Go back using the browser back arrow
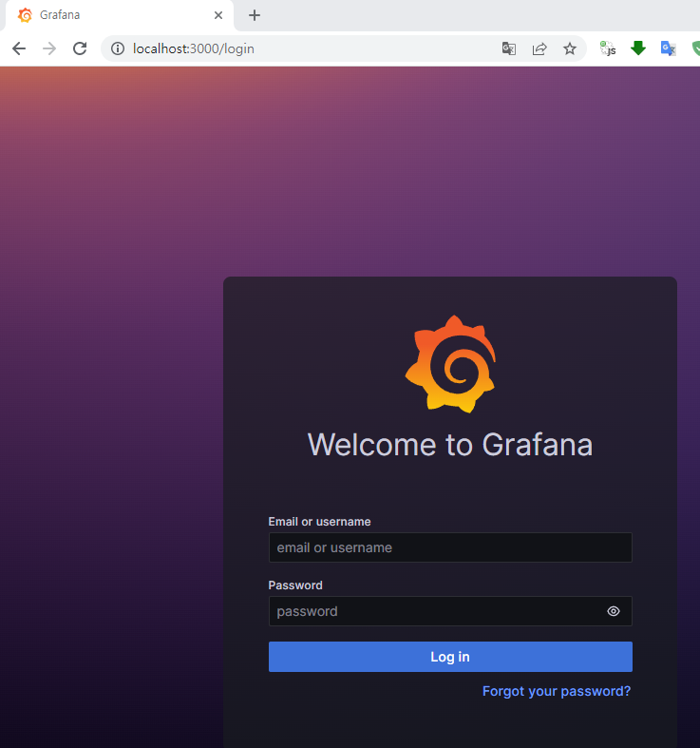This screenshot has height=748, width=700. click(19, 48)
